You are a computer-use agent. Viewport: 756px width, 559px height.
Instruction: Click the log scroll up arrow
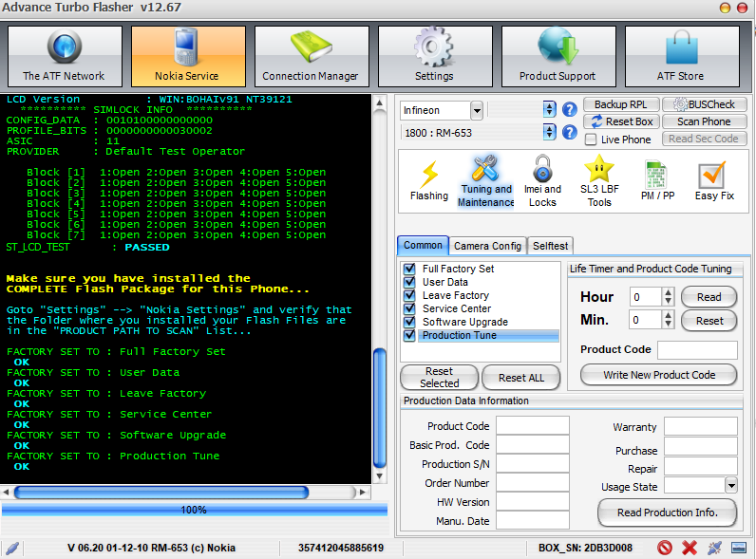click(380, 102)
